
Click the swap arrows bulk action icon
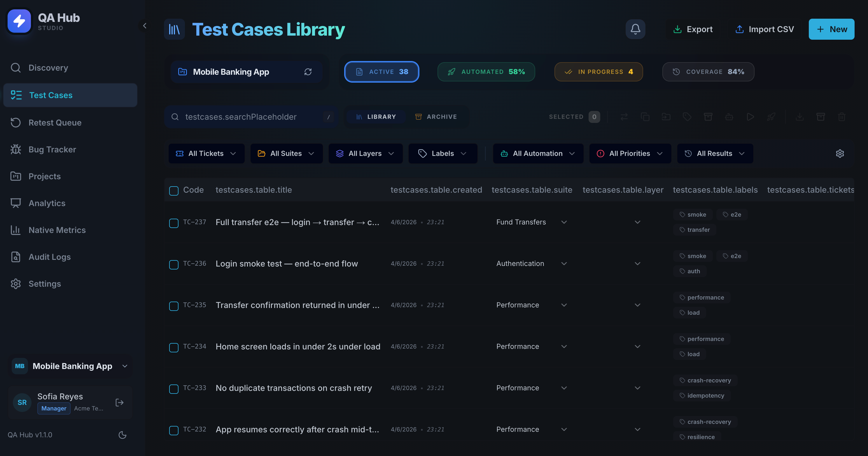click(624, 117)
